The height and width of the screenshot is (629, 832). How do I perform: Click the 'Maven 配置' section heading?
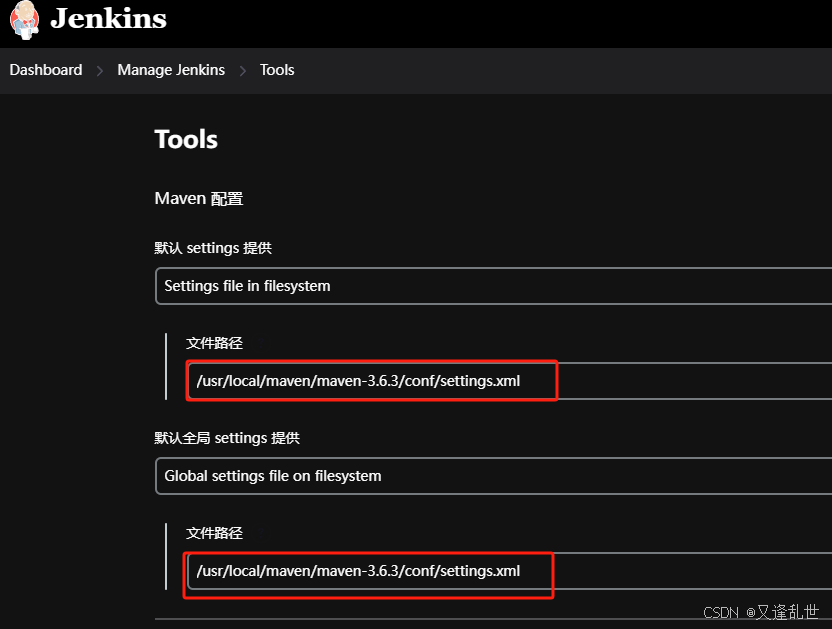point(199,199)
